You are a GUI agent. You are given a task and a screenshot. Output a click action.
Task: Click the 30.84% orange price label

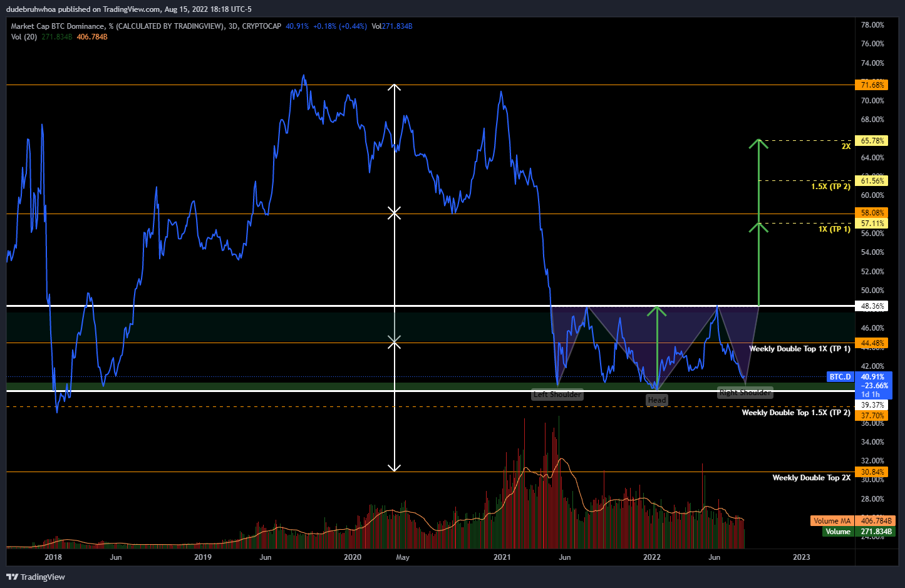(872, 472)
